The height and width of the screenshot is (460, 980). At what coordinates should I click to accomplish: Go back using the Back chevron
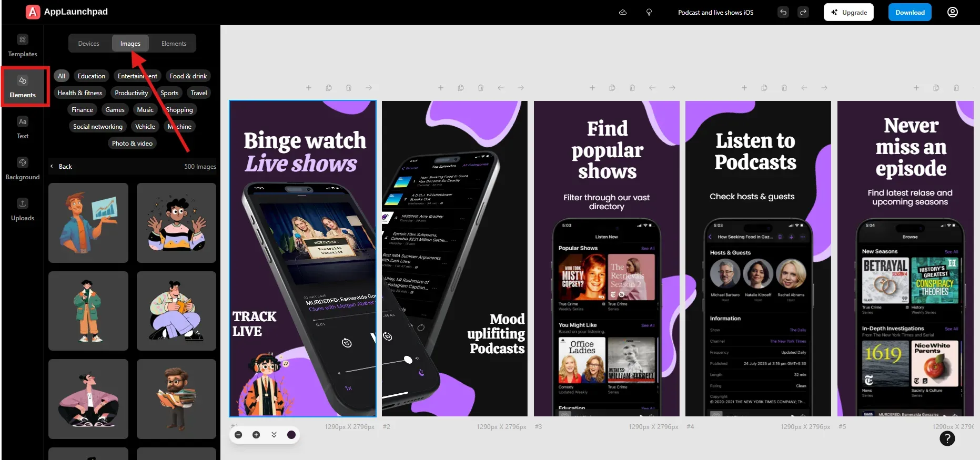(x=52, y=167)
